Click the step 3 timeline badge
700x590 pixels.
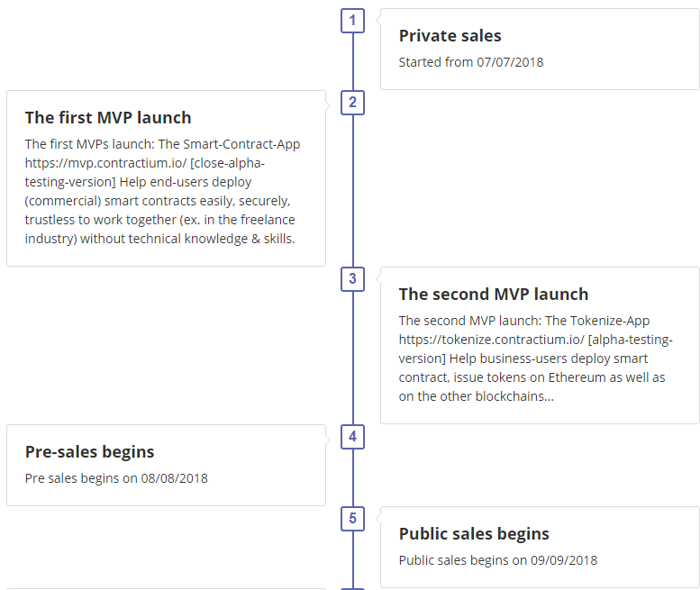point(352,279)
